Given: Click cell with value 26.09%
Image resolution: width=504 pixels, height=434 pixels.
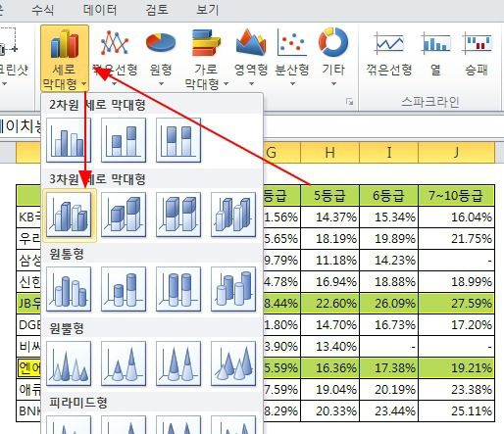Looking at the screenshot, I should pos(389,303).
